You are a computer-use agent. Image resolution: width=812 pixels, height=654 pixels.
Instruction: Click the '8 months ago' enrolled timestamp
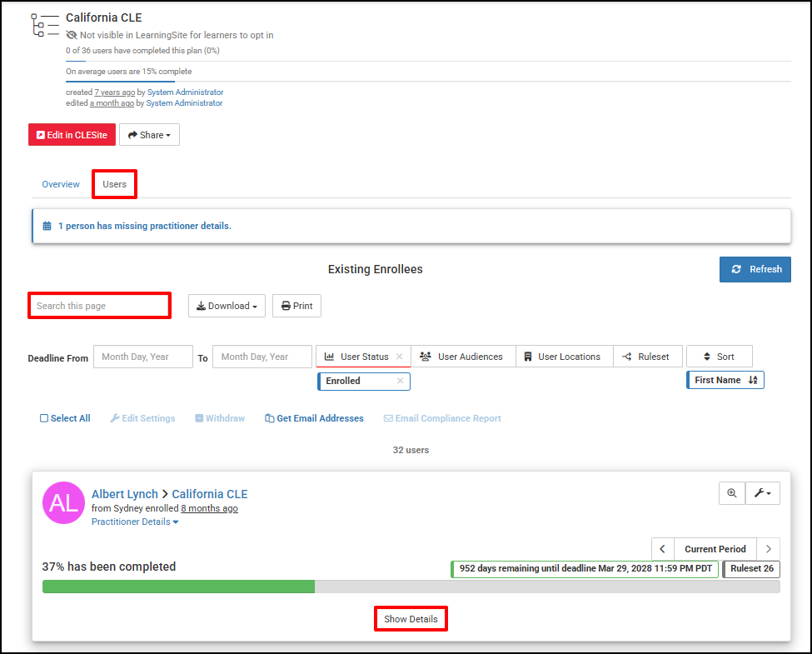(x=209, y=508)
